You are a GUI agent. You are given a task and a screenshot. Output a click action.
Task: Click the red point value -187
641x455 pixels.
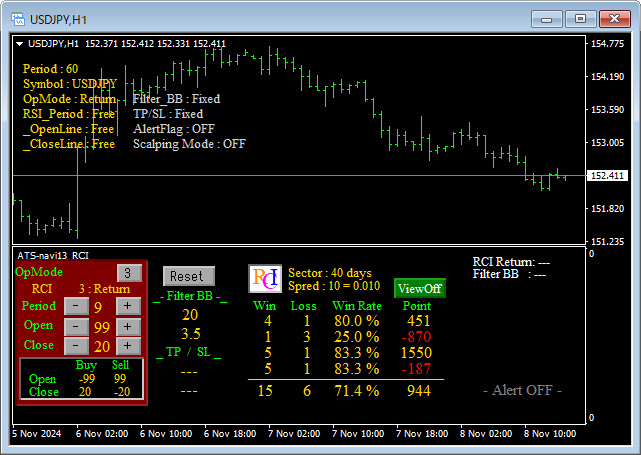(x=416, y=369)
